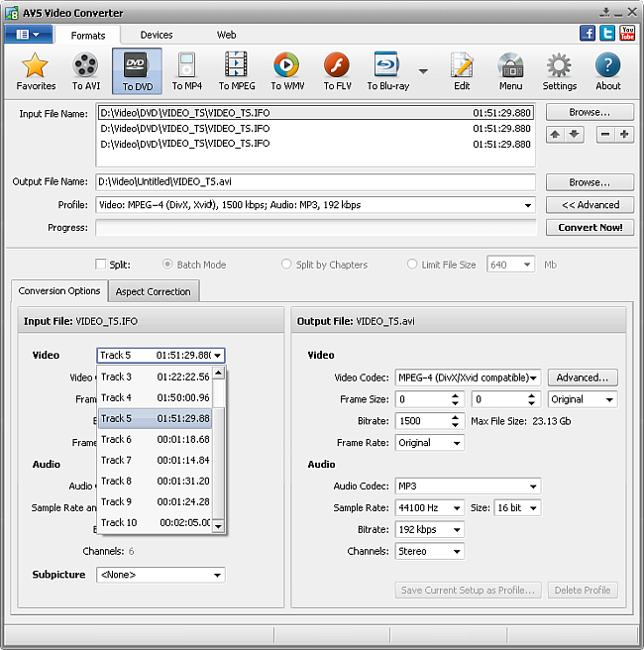
Task: Click track list scrollbar up arrow
Action: 218,374
